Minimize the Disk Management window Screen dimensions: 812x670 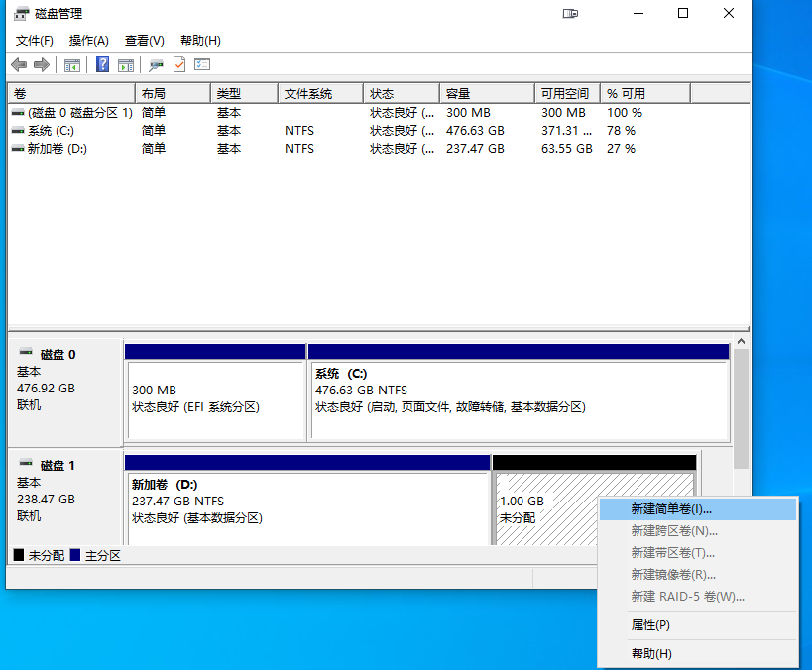(x=638, y=14)
